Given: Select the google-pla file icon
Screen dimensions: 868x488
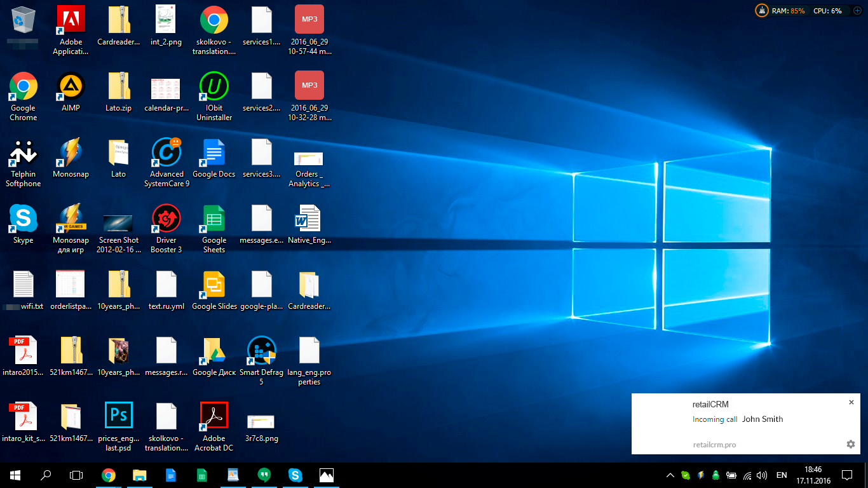Looking at the screenshot, I should pos(261,290).
